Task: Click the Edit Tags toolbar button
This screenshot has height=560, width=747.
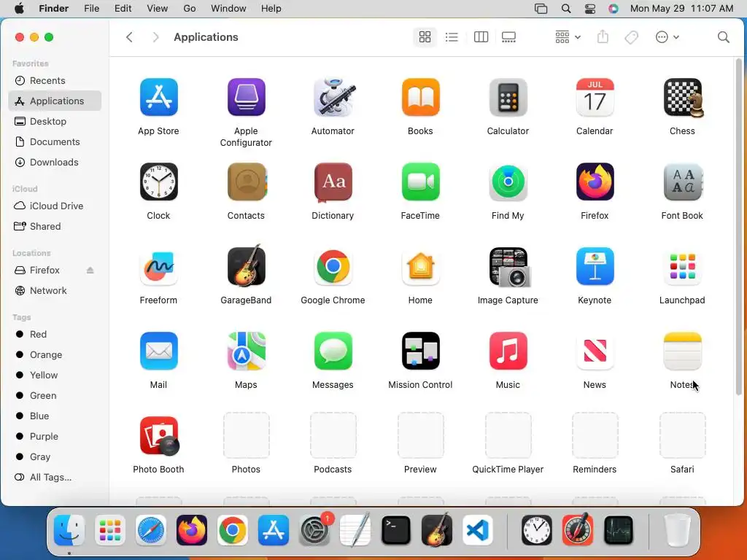Action: click(x=631, y=36)
